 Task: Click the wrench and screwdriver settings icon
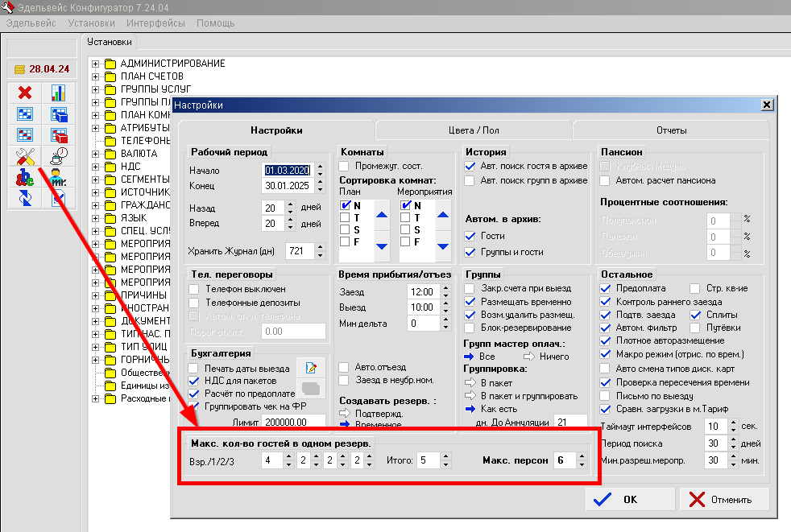(25, 156)
